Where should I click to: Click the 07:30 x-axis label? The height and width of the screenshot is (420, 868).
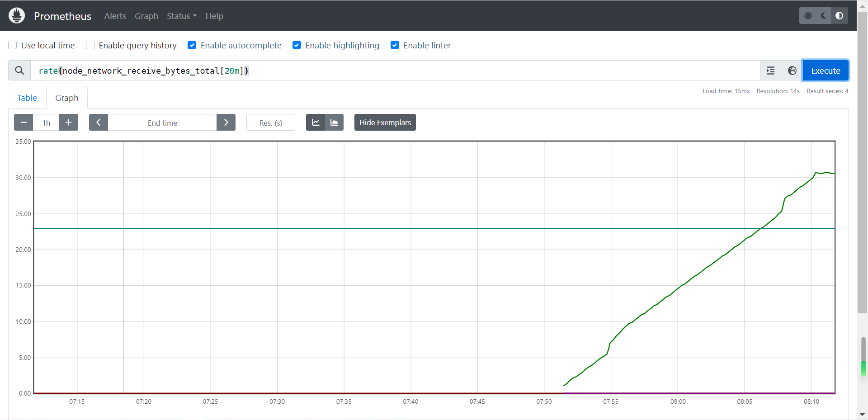[x=277, y=401]
